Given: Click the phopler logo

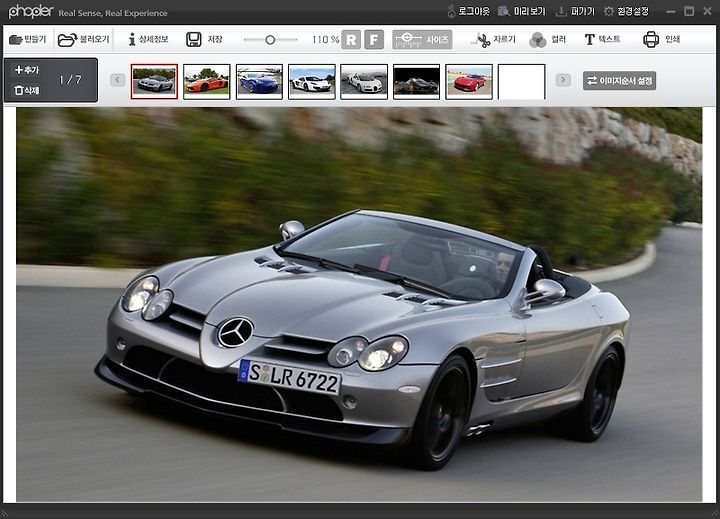Looking at the screenshot, I should coord(31,11).
